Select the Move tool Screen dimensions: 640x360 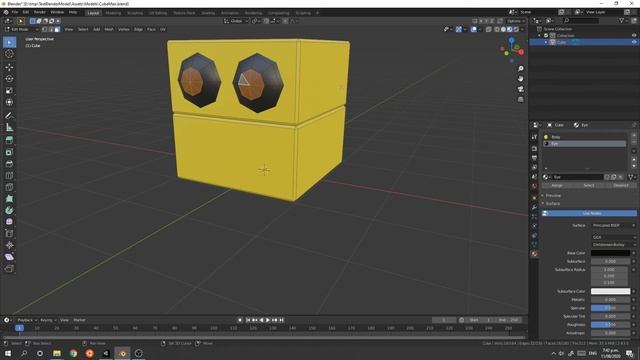[x=9, y=67]
